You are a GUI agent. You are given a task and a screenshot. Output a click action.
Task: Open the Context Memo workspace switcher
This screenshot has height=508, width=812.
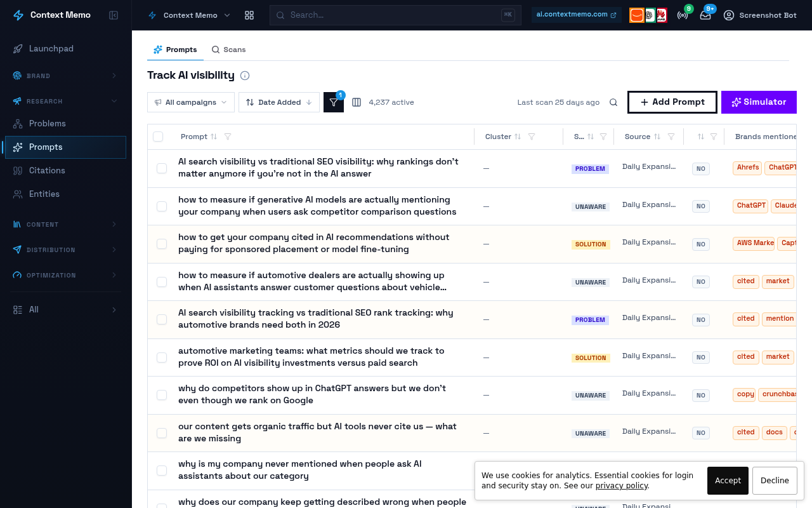pos(189,15)
